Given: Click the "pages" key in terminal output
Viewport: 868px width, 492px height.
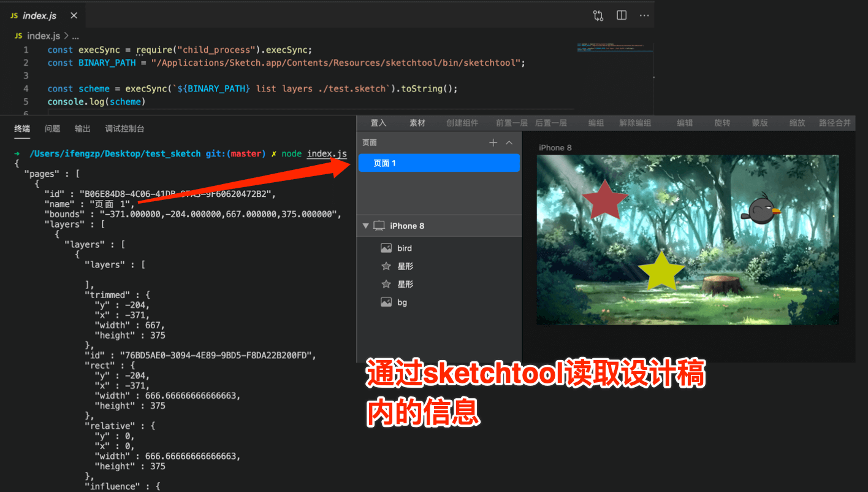Looking at the screenshot, I should (x=44, y=174).
